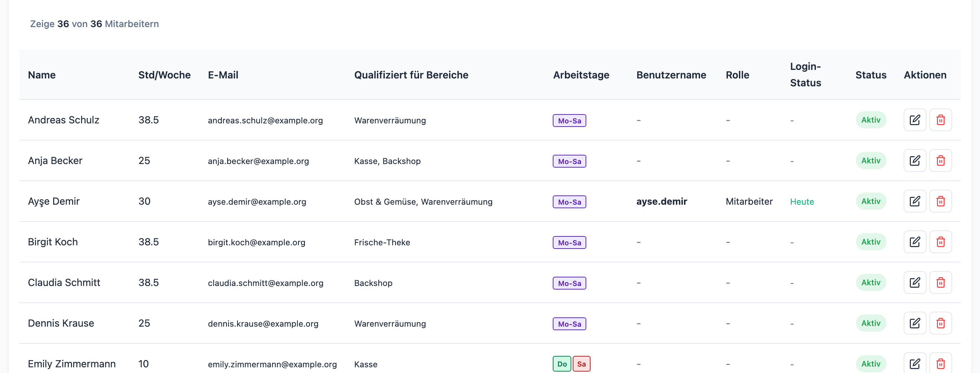Click the E-Mail column header
980x373 pixels.
click(x=223, y=75)
